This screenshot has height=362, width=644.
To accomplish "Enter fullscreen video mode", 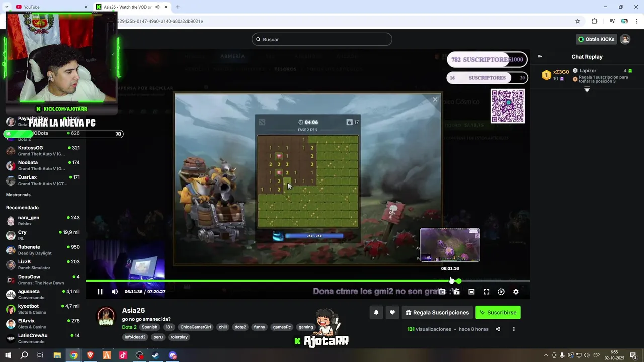I will tap(486, 292).
